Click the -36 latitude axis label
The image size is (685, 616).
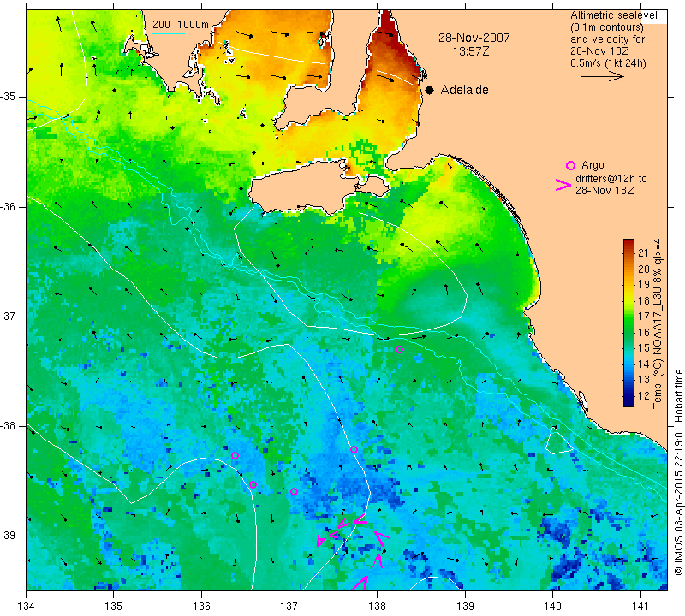coord(8,206)
